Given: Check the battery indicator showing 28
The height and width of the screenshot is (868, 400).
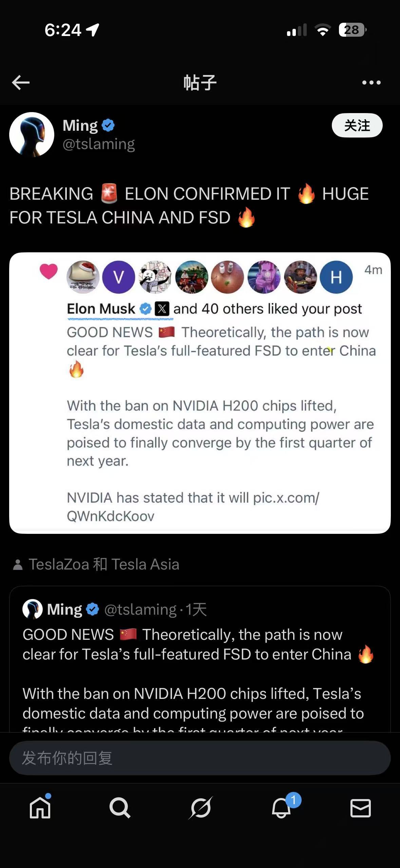Looking at the screenshot, I should point(352,31).
